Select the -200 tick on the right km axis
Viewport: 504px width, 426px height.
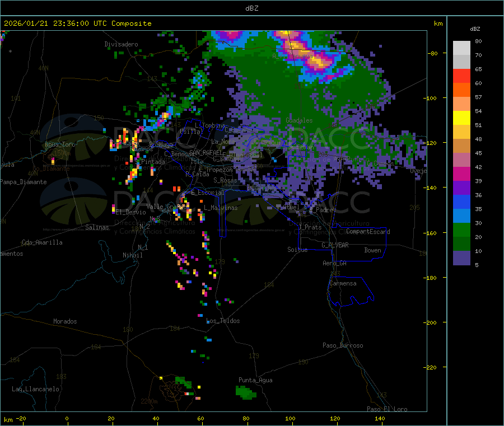(431, 322)
